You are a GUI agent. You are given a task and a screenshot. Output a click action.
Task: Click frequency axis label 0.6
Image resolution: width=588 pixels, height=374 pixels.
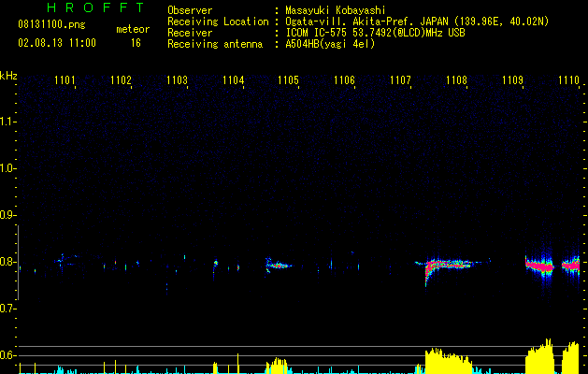click(7, 355)
